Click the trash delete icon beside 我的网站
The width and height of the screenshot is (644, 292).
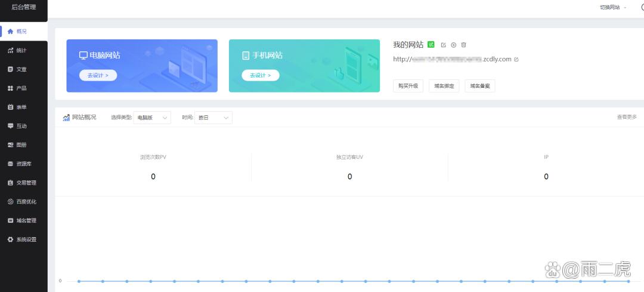(463, 45)
